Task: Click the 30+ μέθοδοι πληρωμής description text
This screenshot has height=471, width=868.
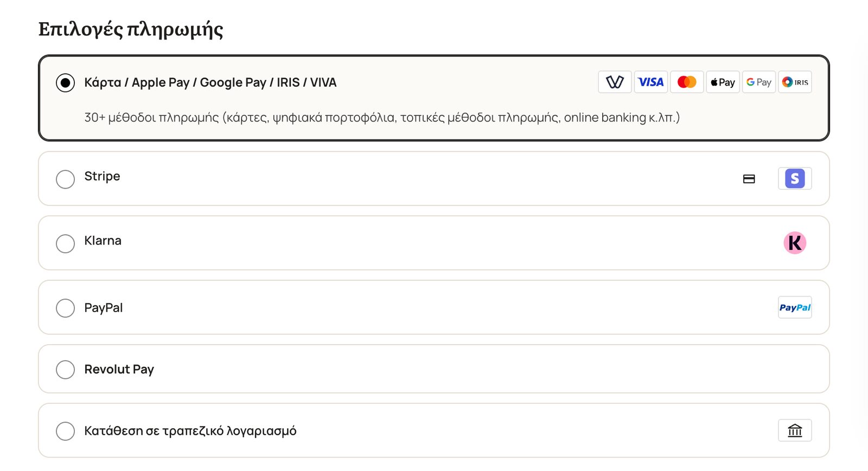Action: (x=382, y=118)
